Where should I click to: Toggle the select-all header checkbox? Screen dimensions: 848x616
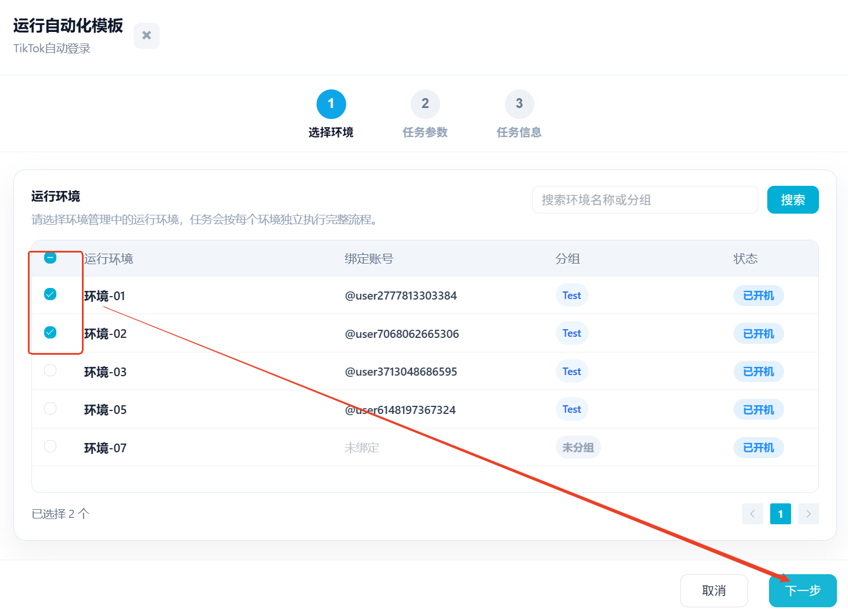51,258
